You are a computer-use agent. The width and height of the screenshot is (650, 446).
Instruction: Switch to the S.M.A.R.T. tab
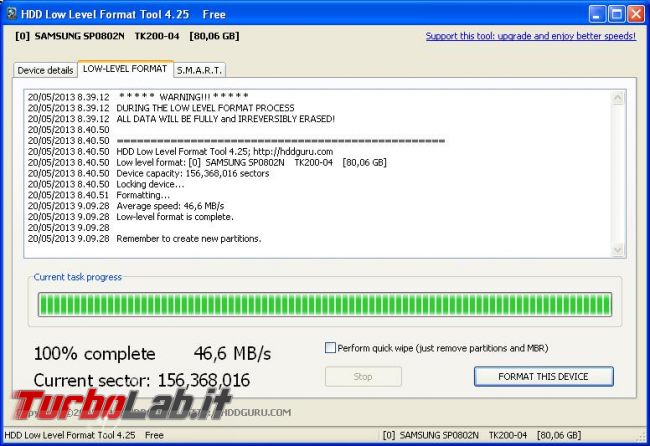pyautogui.click(x=199, y=70)
